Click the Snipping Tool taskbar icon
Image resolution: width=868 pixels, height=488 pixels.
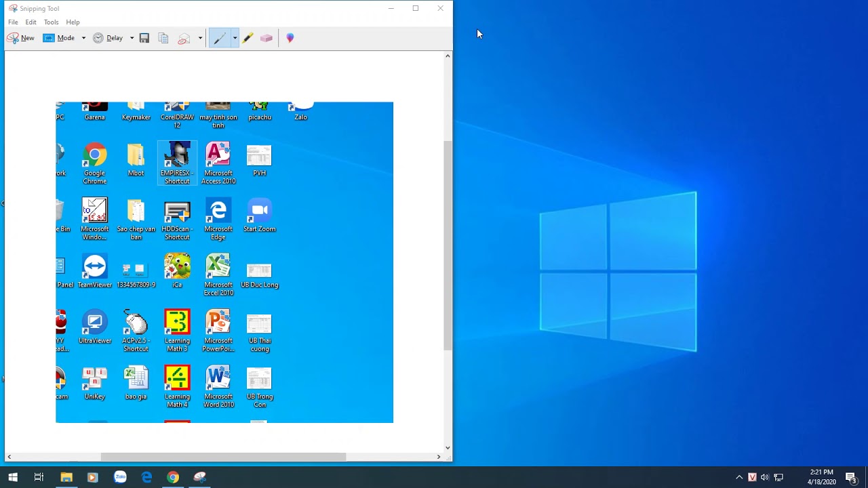click(x=200, y=477)
